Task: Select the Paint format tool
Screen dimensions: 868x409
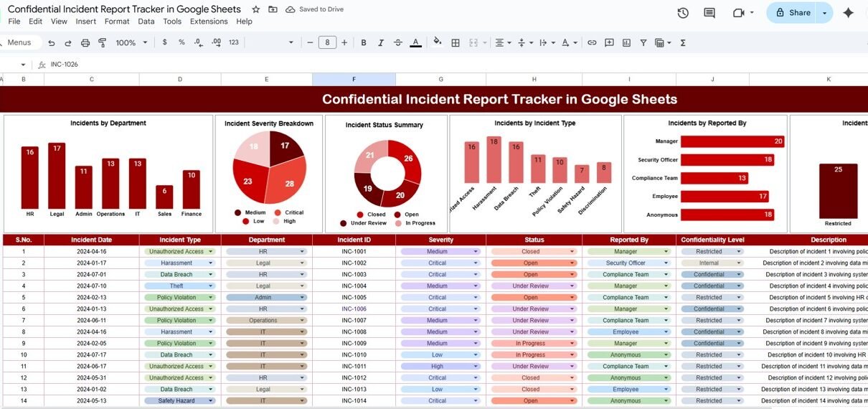Action: [102, 43]
